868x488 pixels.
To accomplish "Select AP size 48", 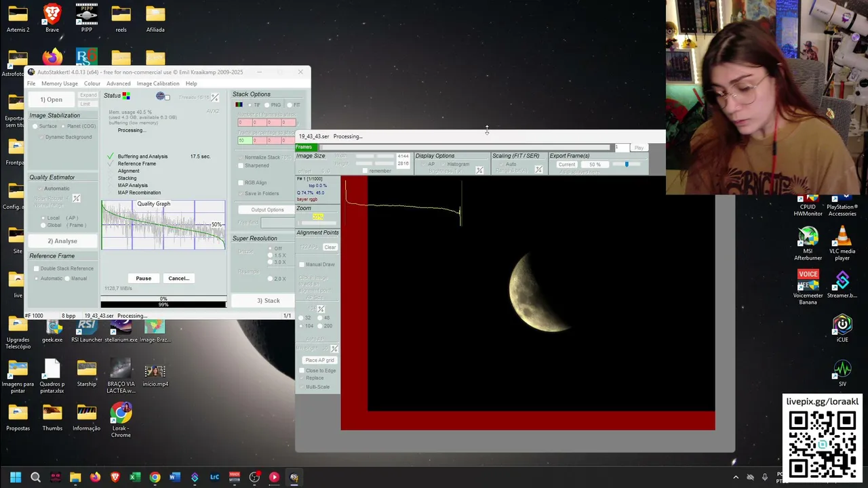I will (321, 318).
